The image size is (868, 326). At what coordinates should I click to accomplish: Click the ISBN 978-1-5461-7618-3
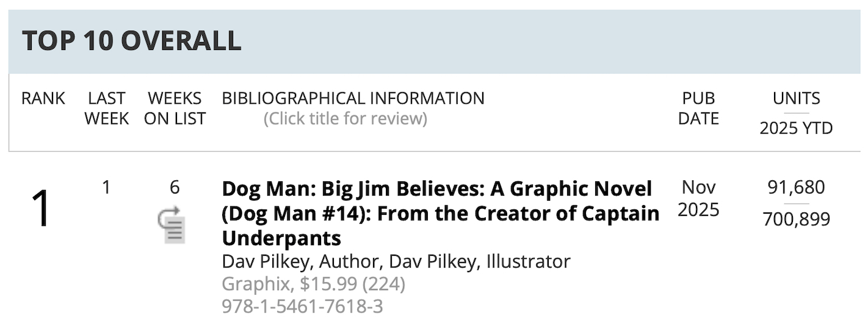click(x=302, y=306)
